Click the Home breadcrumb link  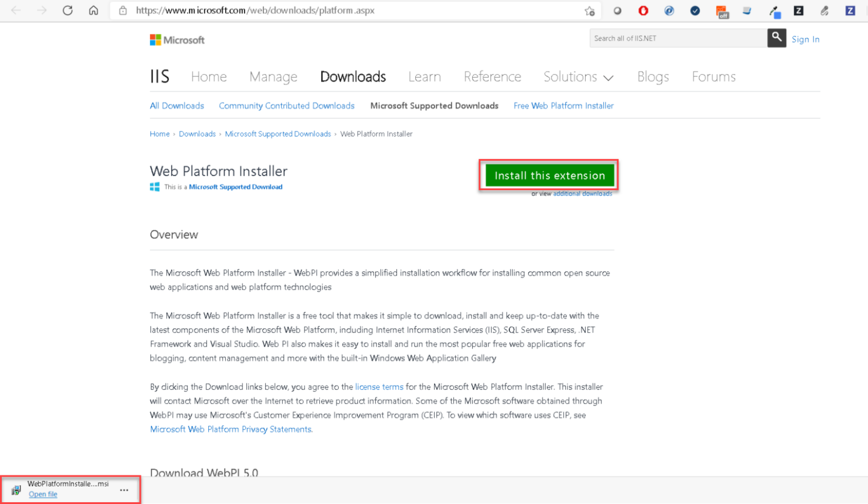tap(160, 134)
